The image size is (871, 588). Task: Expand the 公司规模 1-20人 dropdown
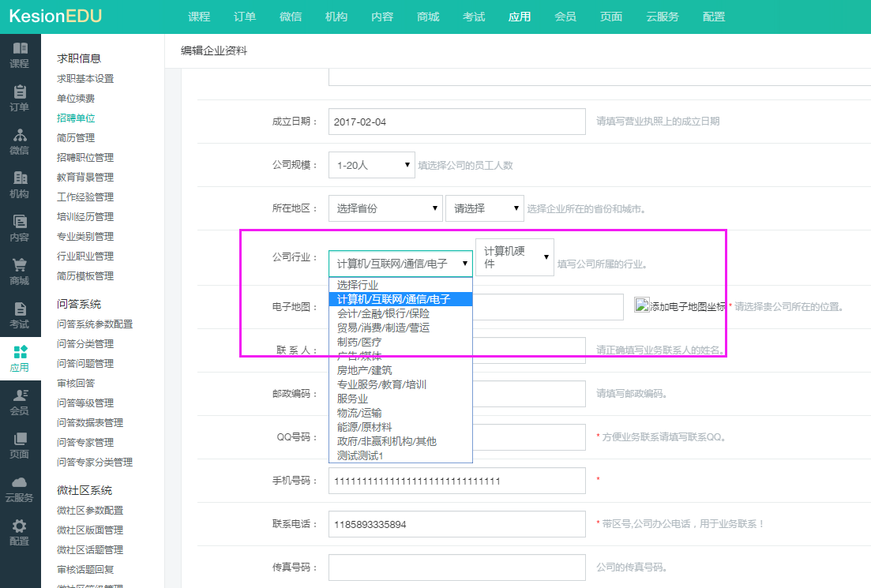coord(372,165)
